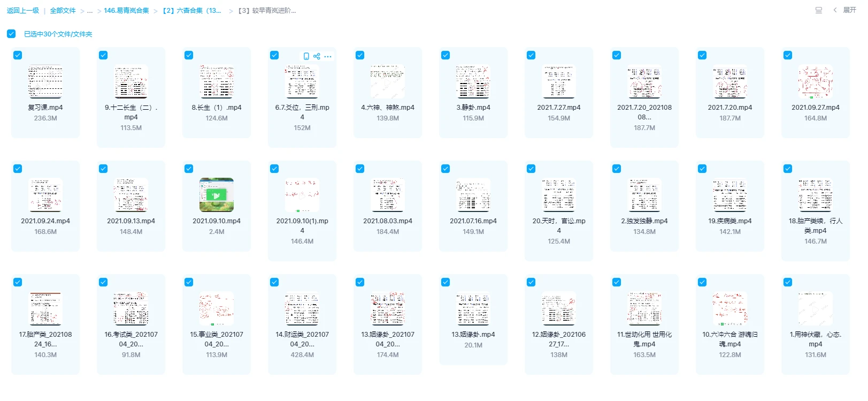Image resolution: width=868 pixels, height=401 pixels.
Task: Open more options on 6.7爻位 file
Action: [x=328, y=56]
